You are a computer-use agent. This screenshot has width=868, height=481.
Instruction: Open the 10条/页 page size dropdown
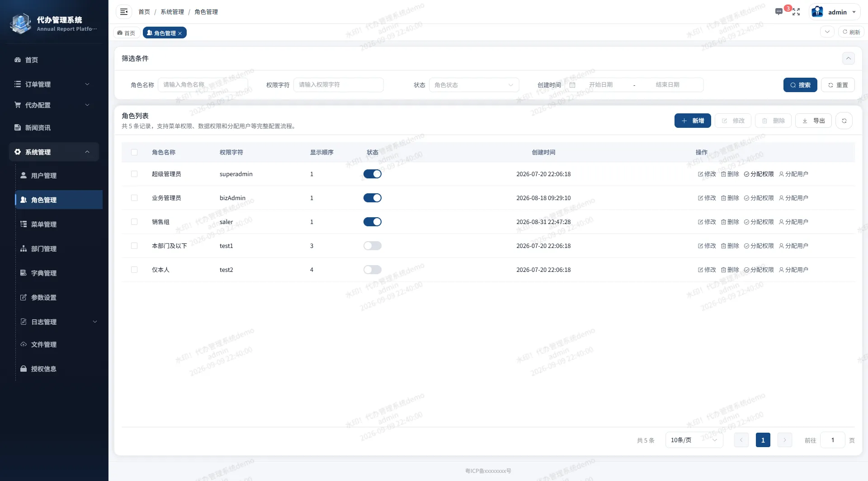694,440
